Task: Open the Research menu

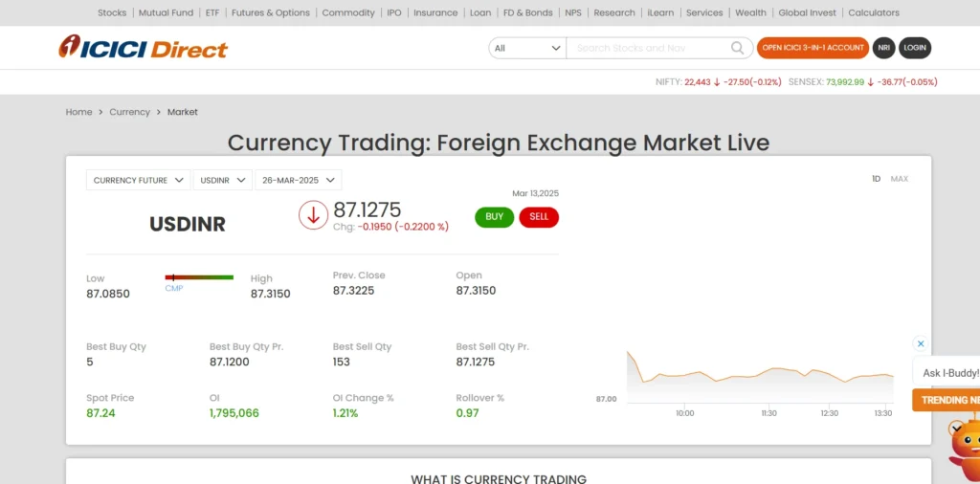Action: (x=614, y=12)
